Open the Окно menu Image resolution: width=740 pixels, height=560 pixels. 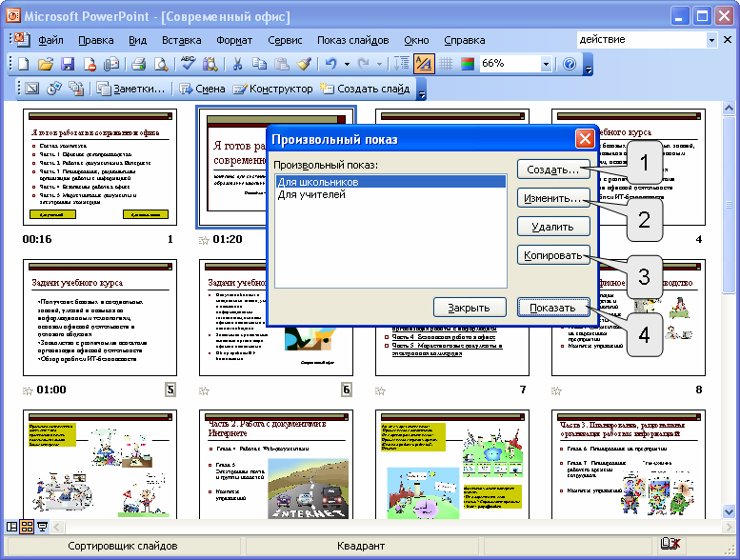pos(416,40)
